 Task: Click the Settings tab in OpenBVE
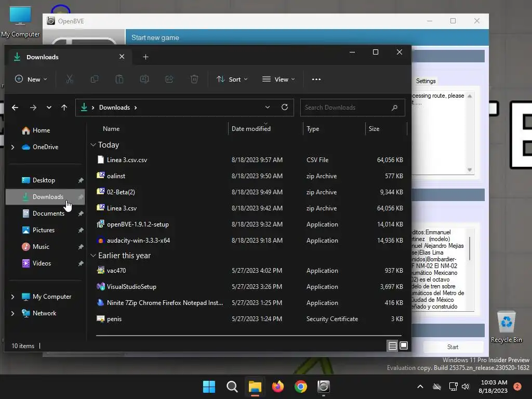(x=425, y=81)
